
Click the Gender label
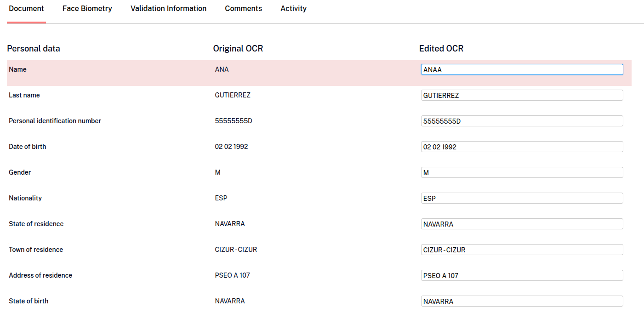pyautogui.click(x=20, y=172)
